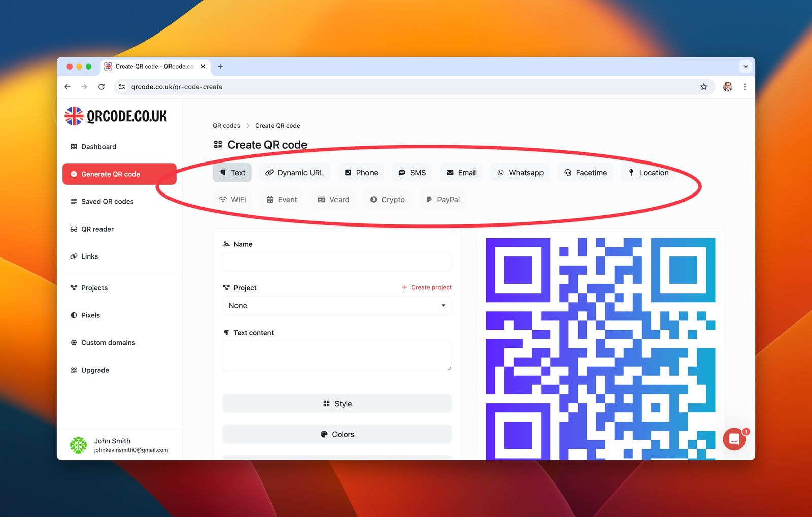The height and width of the screenshot is (517, 812).
Task: Open the browser tab list chevron
Action: (x=746, y=66)
